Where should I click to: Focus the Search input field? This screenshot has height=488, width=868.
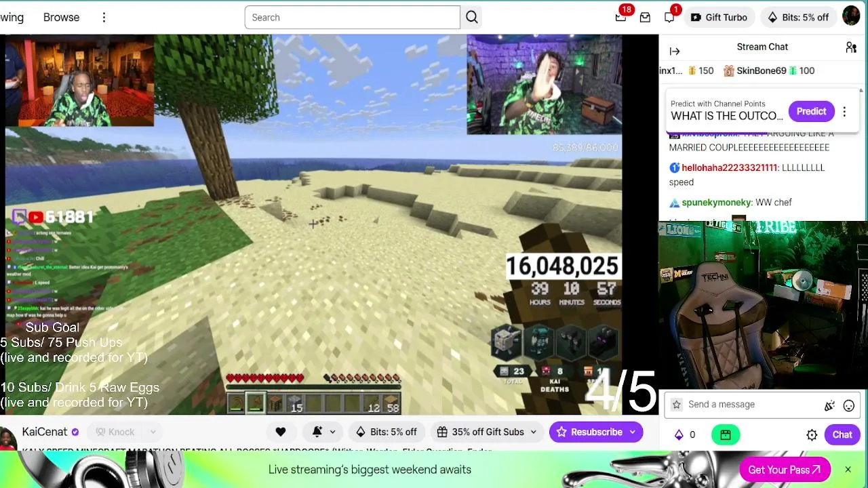pyautogui.click(x=353, y=18)
